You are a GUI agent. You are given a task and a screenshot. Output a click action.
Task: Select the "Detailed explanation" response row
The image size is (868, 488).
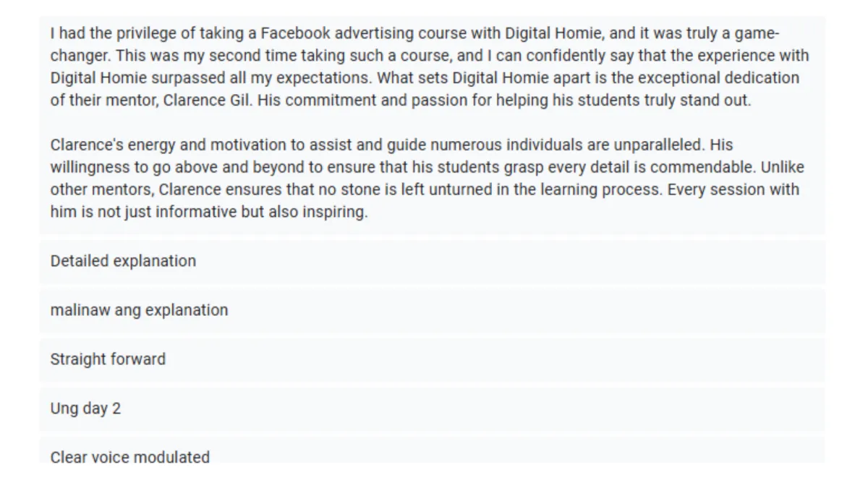point(432,261)
